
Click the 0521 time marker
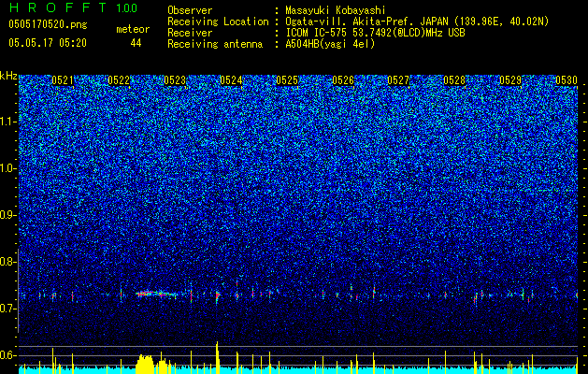[x=63, y=80]
